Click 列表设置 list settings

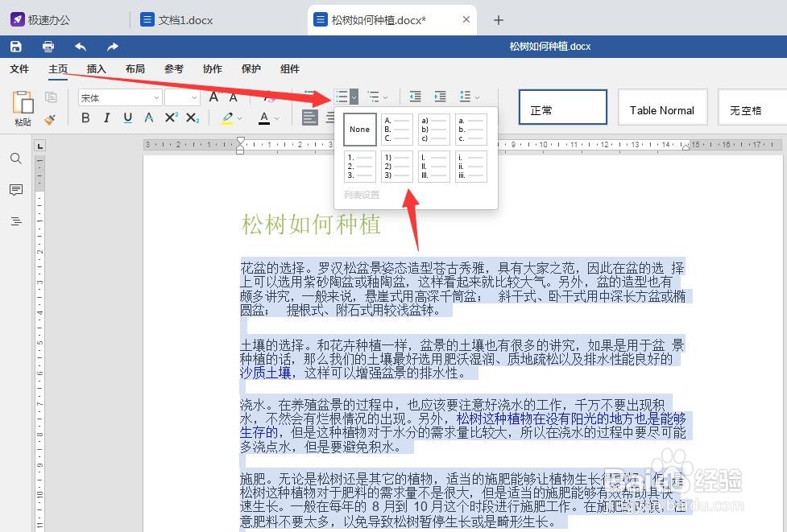(362, 195)
